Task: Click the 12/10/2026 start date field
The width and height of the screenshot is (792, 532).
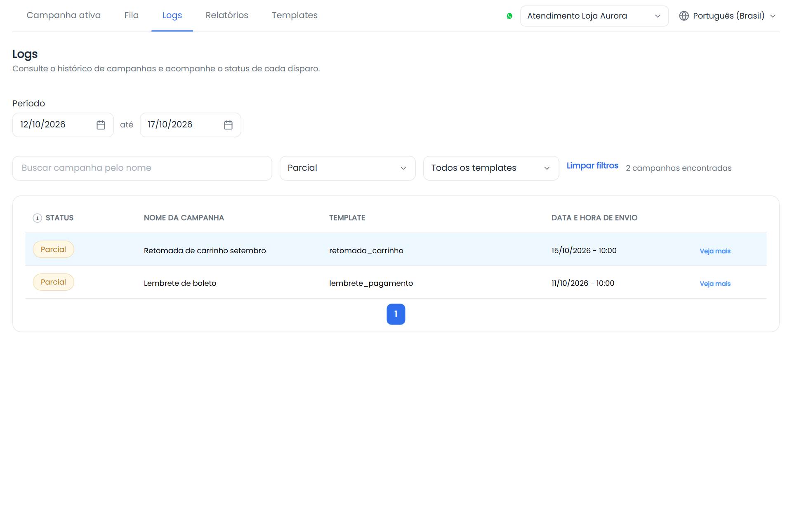Action: 63,125
